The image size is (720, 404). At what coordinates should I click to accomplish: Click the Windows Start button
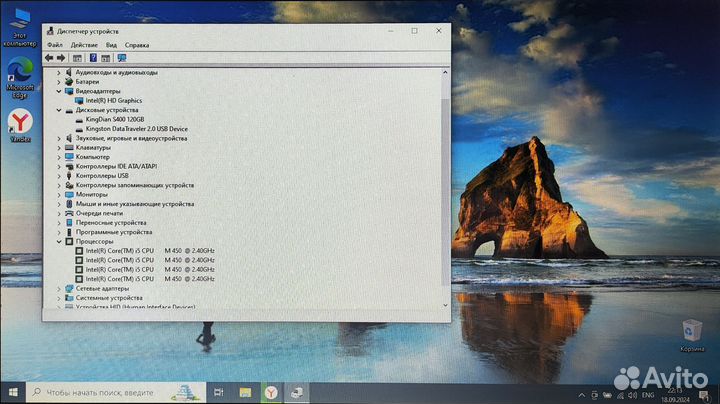(x=13, y=393)
